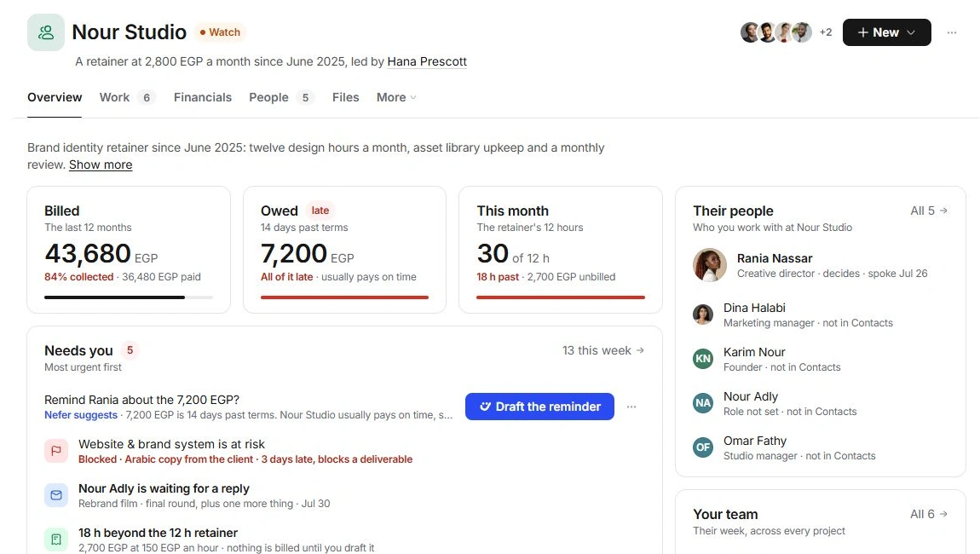Click the Your team heading
The width and height of the screenshot is (980, 554).
[x=725, y=514]
